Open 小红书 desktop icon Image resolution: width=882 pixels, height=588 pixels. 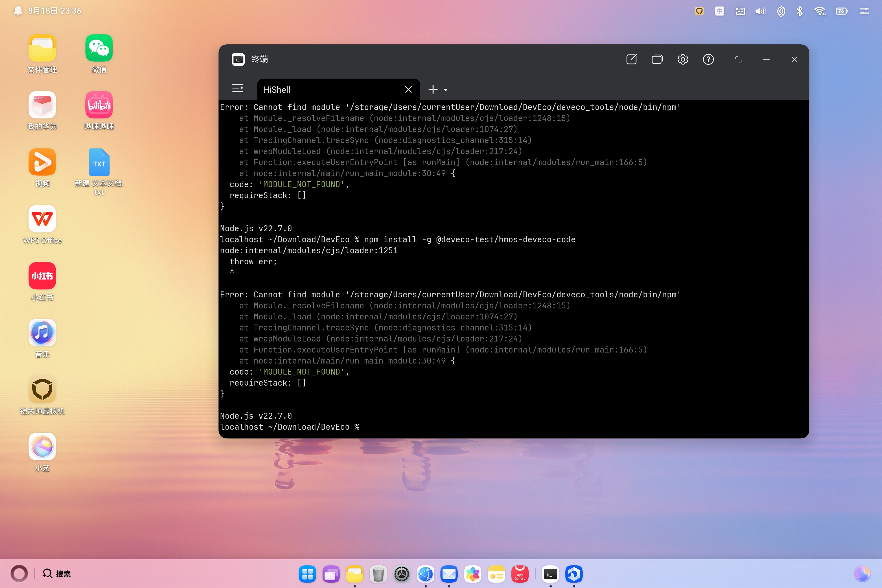pos(42,282)
